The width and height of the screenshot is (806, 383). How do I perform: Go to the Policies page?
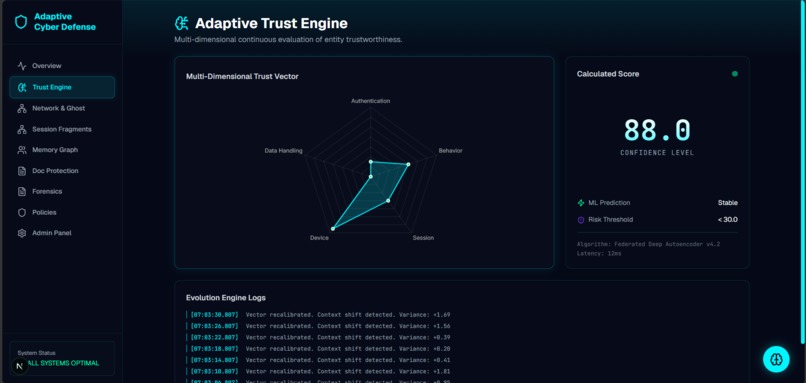pyautogui.click(x=62, y=212)
